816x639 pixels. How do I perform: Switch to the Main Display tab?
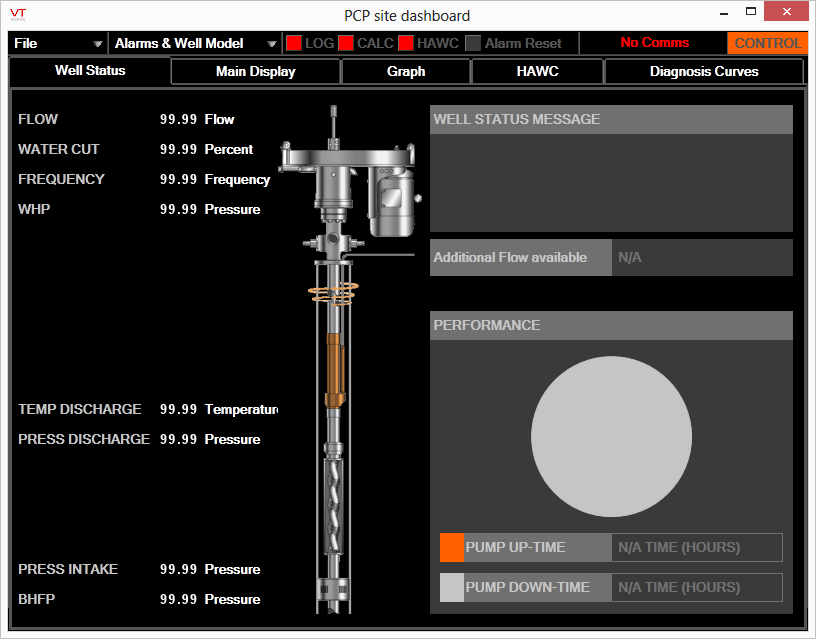point(256,71)
